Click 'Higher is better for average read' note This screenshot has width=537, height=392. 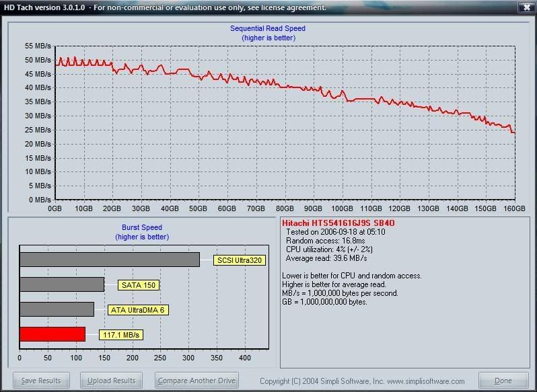coord(334,284)
